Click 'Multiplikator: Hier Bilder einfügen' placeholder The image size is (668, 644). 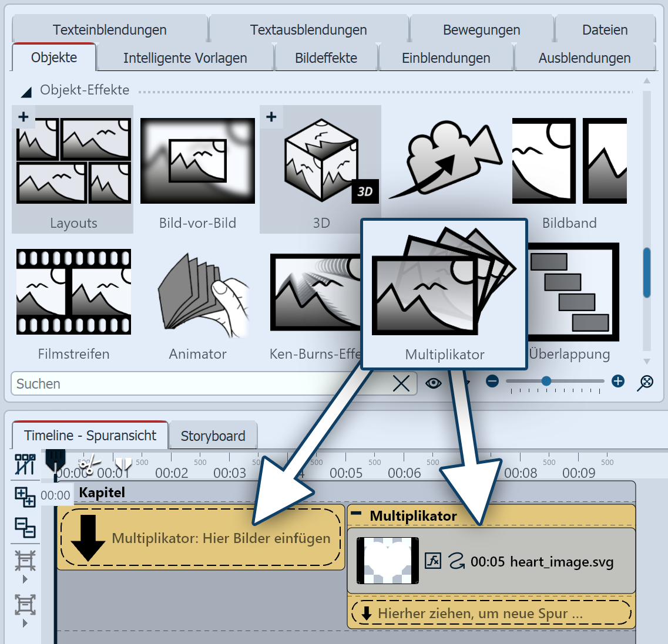point(201,538)
